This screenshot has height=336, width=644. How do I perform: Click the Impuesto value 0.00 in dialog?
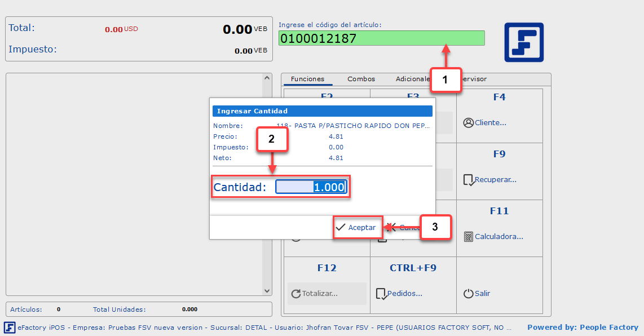tap(336, 147)
